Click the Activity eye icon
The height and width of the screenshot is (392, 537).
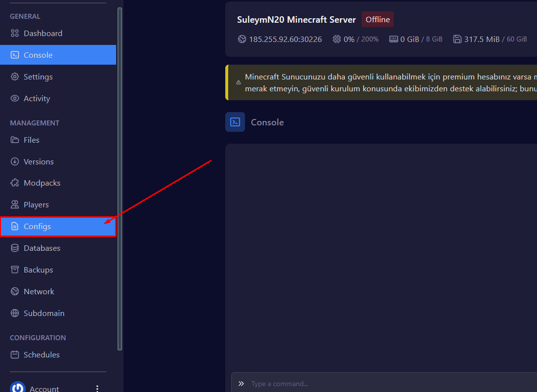(x=15, y=98)
